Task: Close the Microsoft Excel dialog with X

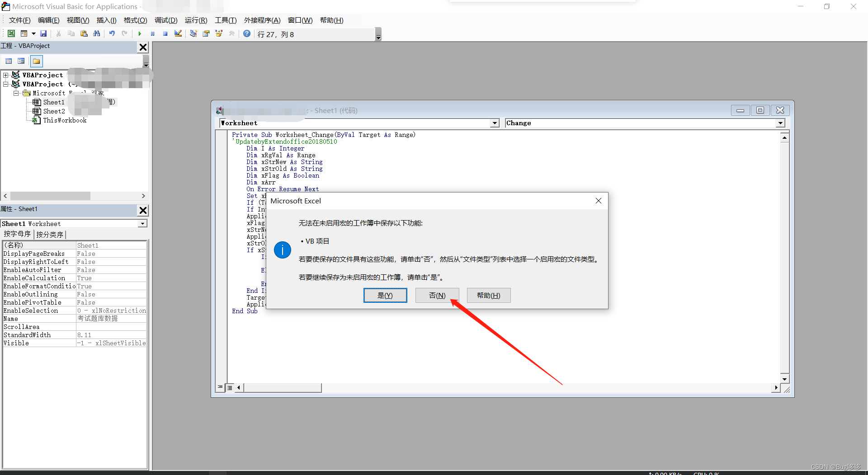Action: pyautogui.click(x=598, y=201)
